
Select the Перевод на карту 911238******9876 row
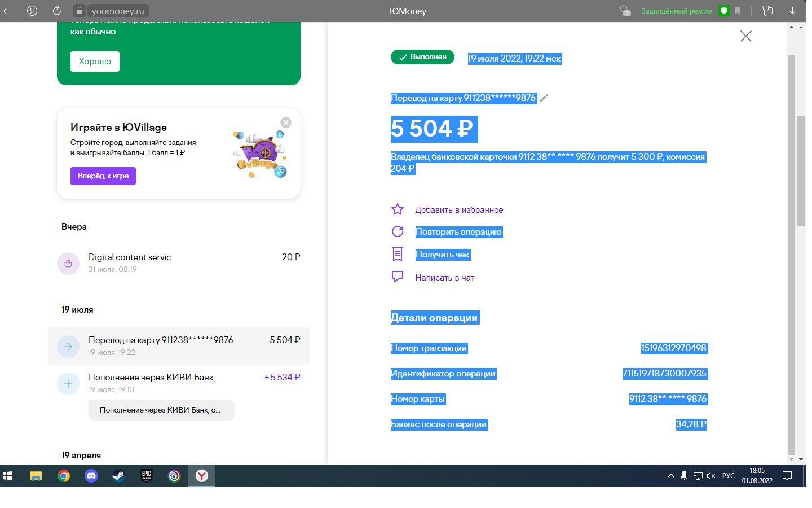[x=179, y=346]
